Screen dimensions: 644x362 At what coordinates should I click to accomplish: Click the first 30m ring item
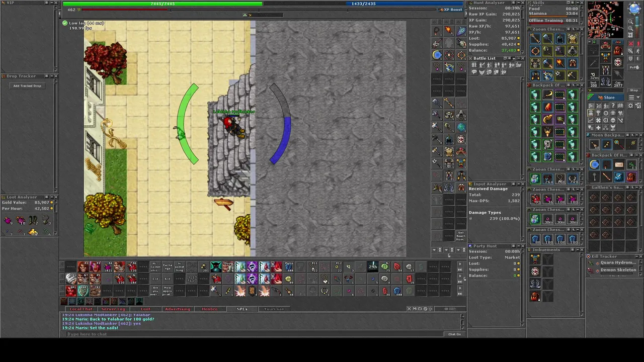click(x=548, y=219)
